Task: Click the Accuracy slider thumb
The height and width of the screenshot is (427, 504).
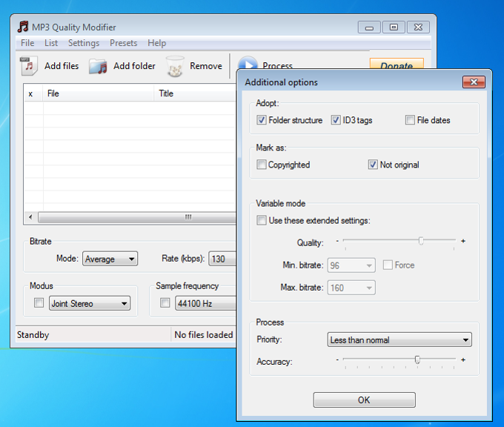Action: [417, 360]
